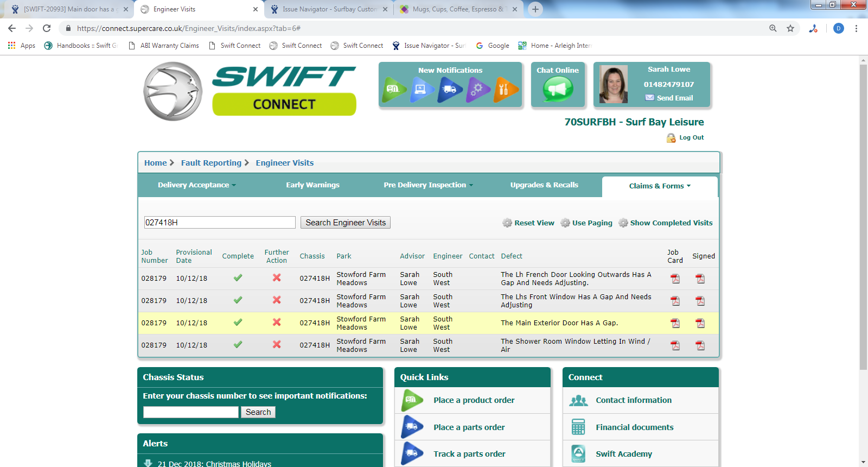Switch to the Upgrades & Recalls tab
Viewport: 868px width, 467px height.
544,185
